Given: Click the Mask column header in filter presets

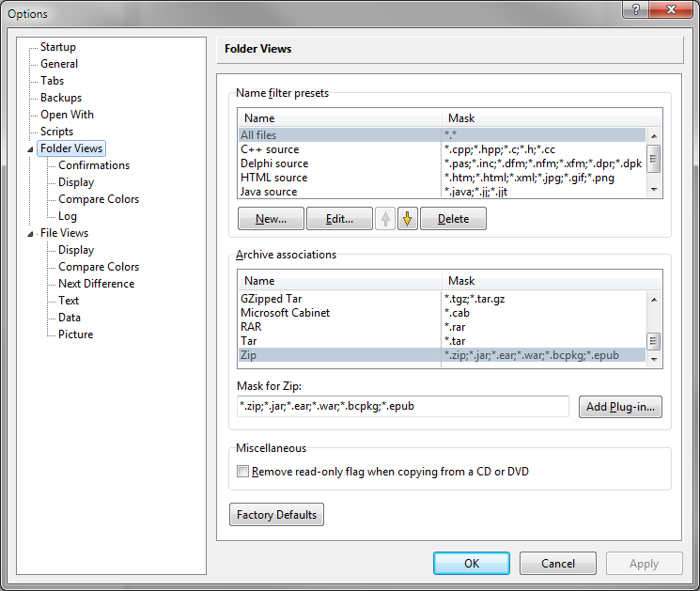Looking at the screenshot, I should pos(552,118).
